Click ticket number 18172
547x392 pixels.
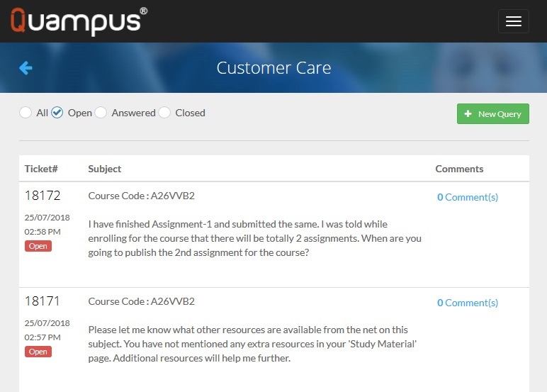click(x=43, y=196)
